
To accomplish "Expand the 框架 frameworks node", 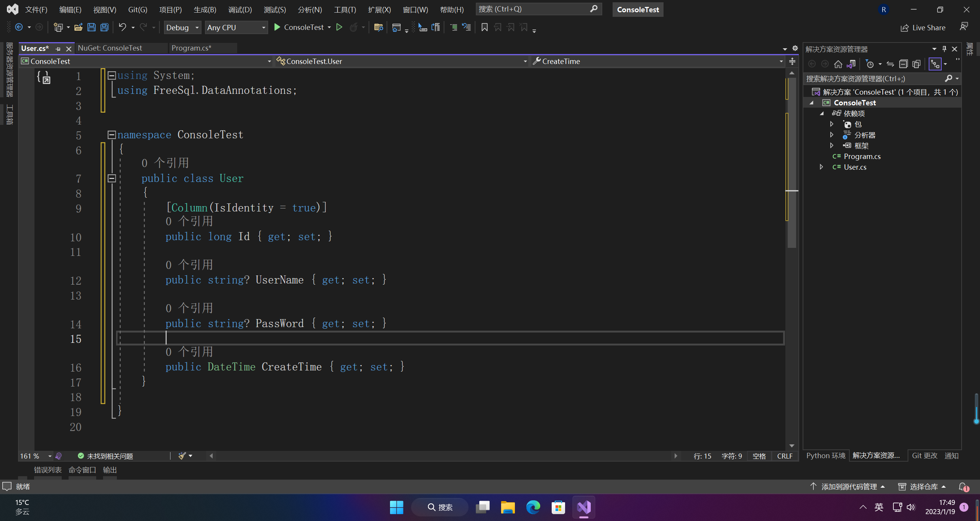I will coord(832,146).
